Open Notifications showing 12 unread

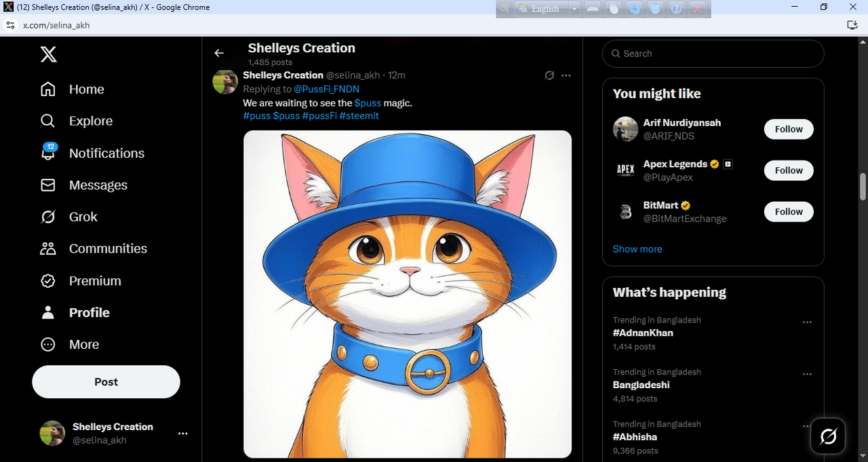click(x=92, y=153)
